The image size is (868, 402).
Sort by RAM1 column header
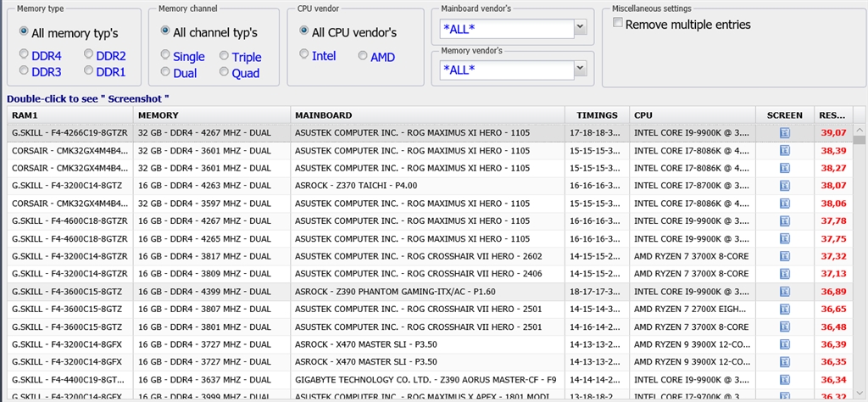pos(70,115)
